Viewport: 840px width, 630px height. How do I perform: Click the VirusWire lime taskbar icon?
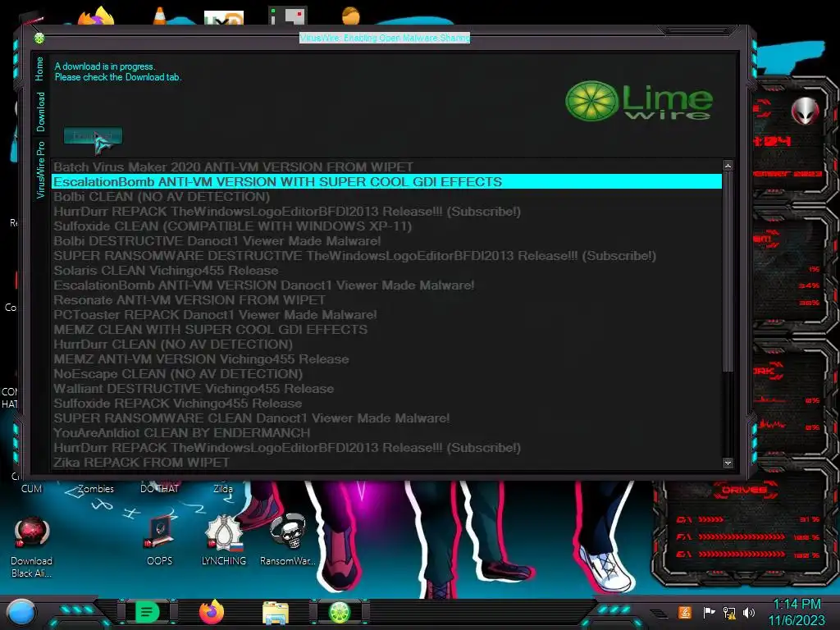(340, 612)
